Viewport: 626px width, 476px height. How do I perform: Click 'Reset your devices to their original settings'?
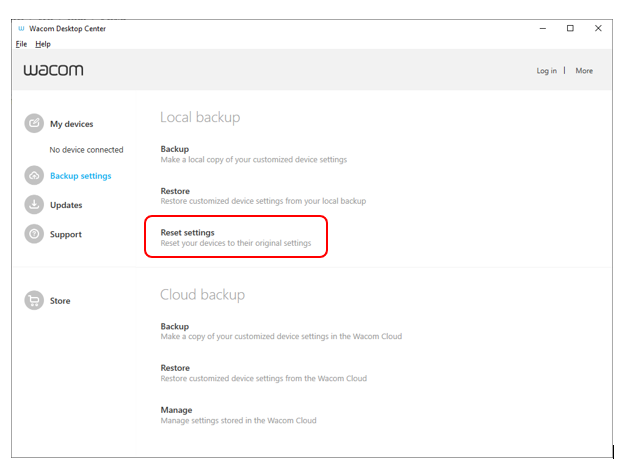tap(236, 243)
